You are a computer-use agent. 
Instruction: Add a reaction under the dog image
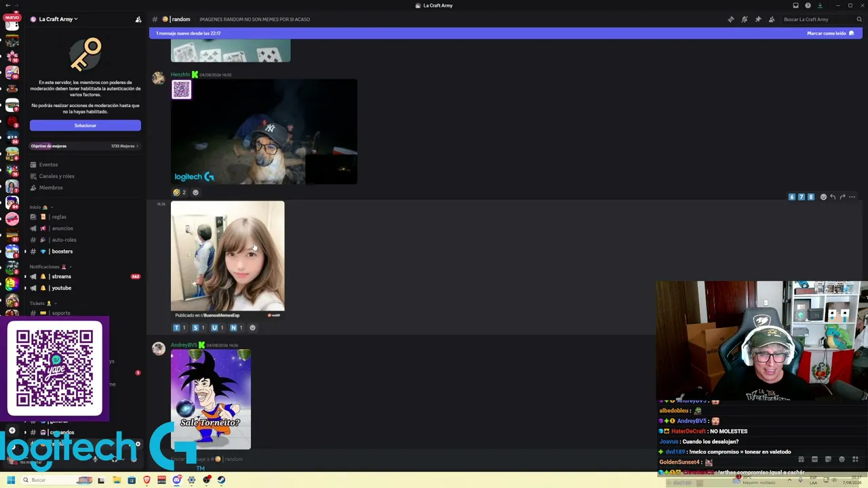[195, 192]
